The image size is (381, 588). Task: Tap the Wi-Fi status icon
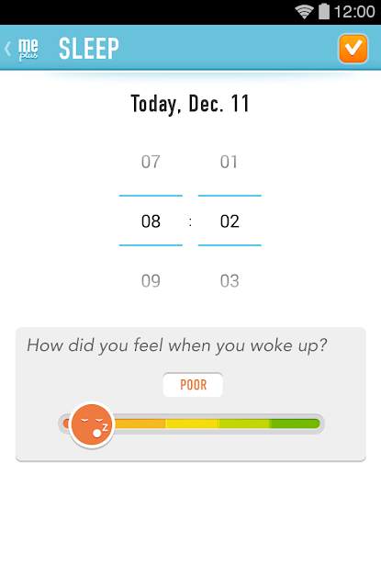pos(304,12)
